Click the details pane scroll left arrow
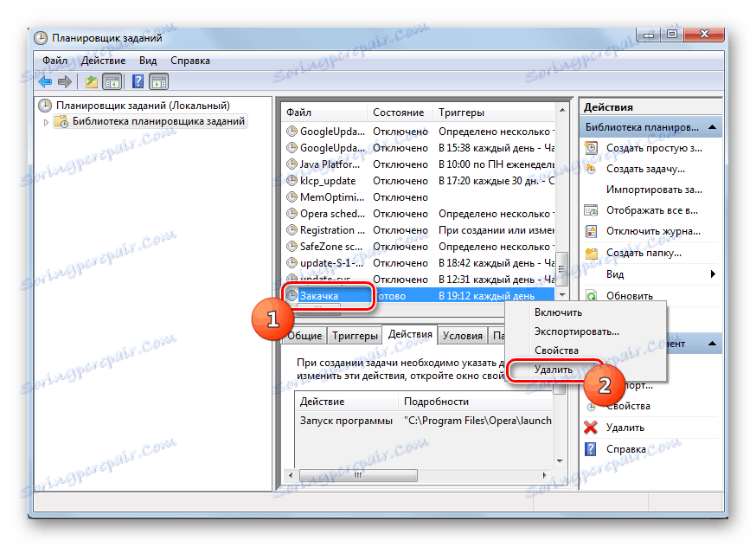756x547 pixels. coord(291,475)
